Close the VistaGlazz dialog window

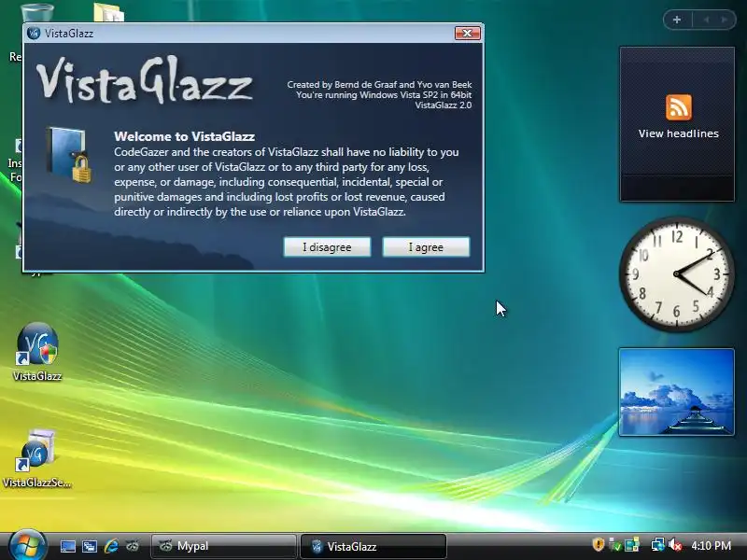pyautogui.click(x=468, y=33)
